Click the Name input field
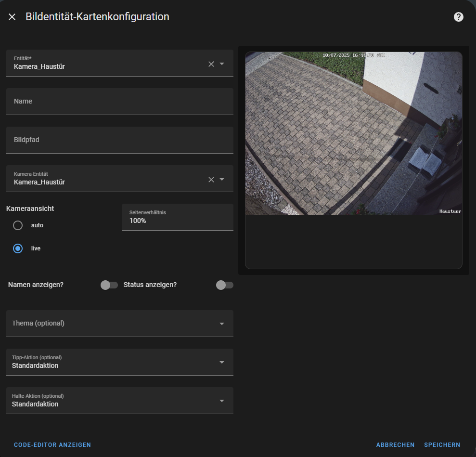Viewport: 476px width, 457px height. coord(119,102)
